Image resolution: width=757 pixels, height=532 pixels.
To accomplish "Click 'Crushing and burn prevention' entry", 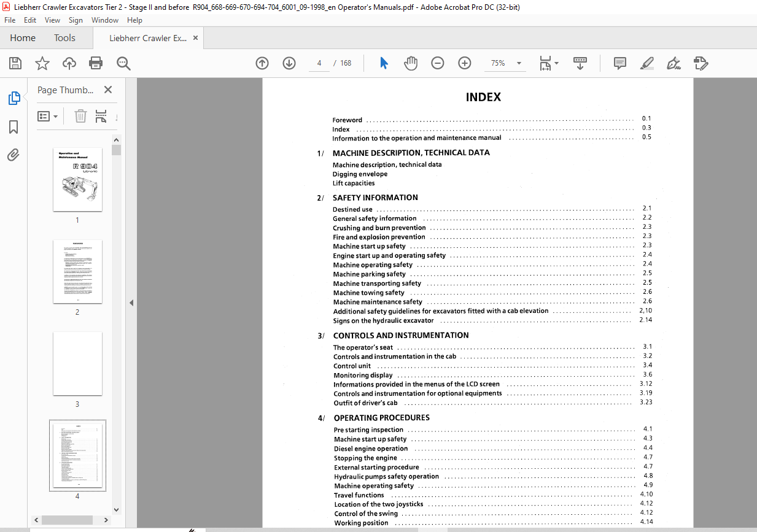I will (x=379, y=228).
